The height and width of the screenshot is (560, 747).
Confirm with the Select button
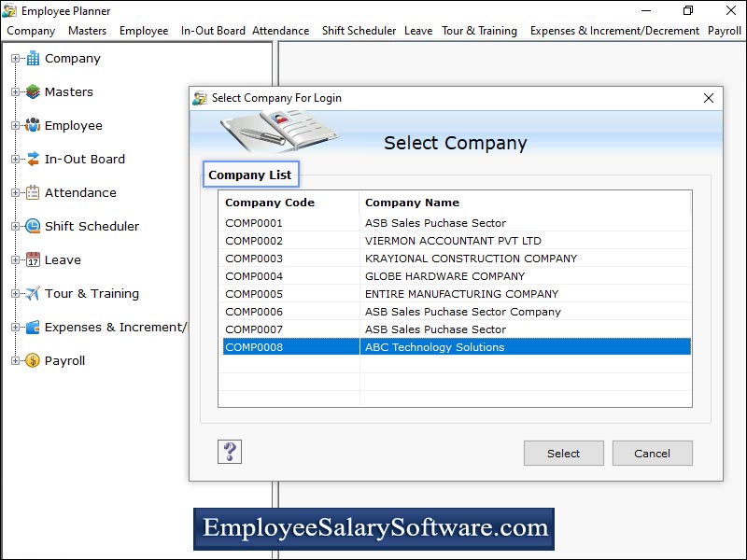[x=564, y=454]
